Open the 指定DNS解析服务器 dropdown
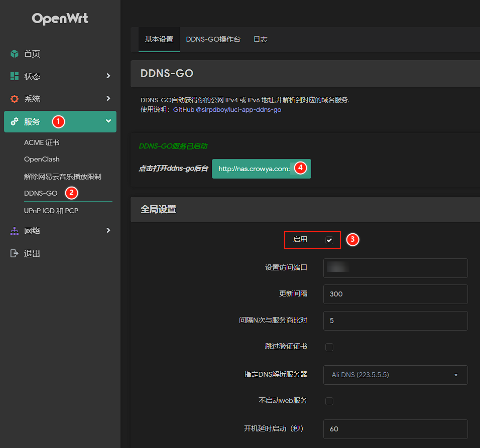Viewport: 480px width, 448px height. click(x=395, y=375)
